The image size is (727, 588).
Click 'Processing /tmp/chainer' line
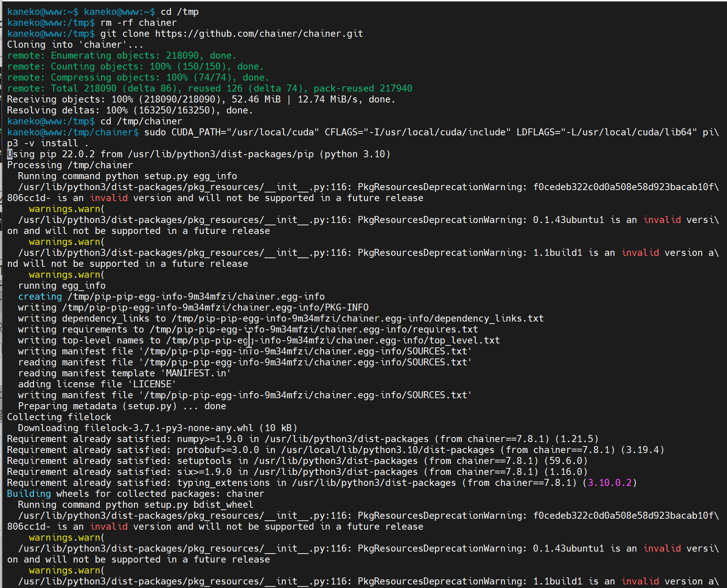pos(70,165)
